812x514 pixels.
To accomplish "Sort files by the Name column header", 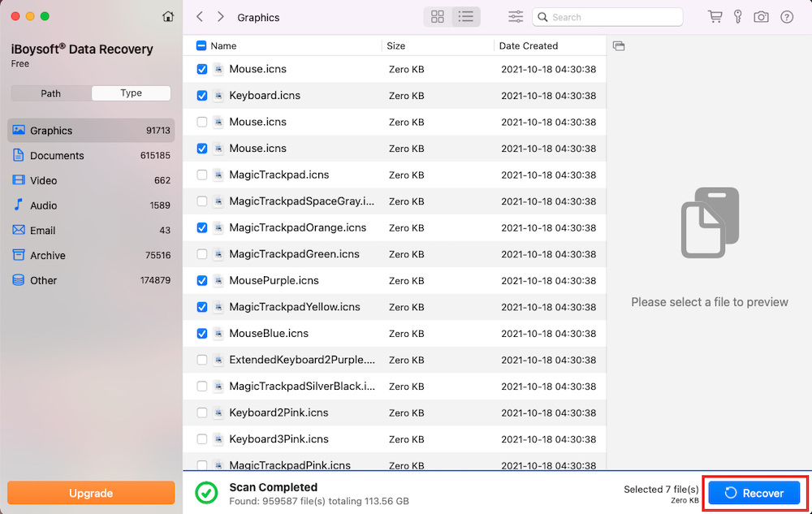I will [x=223, y=45].
